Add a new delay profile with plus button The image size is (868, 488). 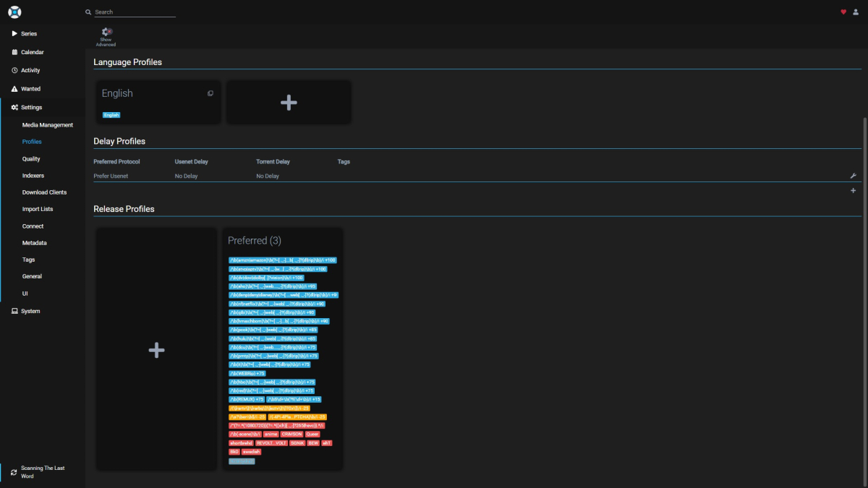pos(853,190)
